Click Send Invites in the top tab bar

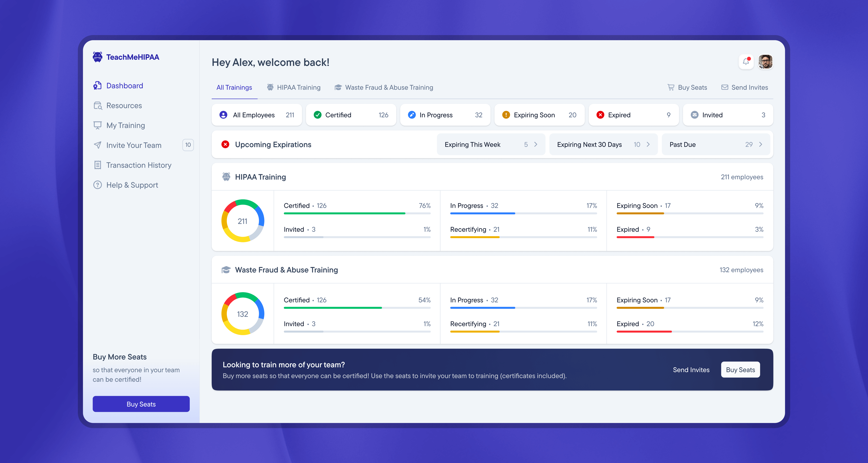(x=745, y=88)
